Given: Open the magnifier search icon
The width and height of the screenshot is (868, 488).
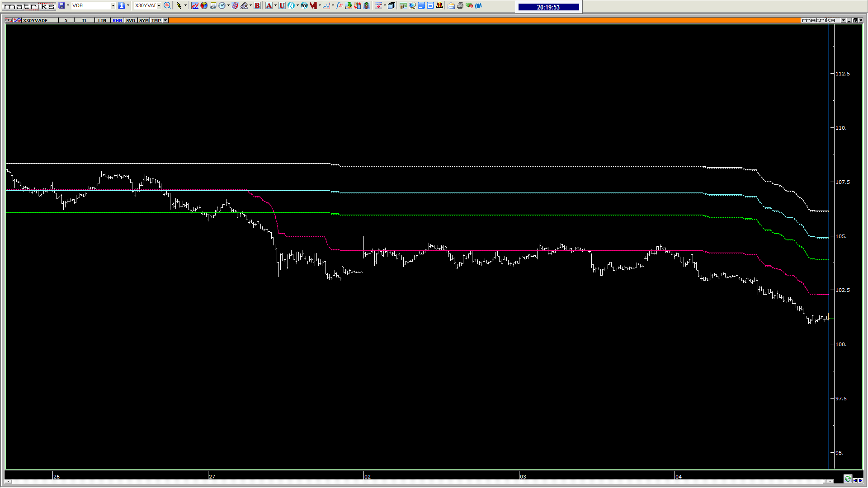Looking at the screenshot, I should point(167,5).
